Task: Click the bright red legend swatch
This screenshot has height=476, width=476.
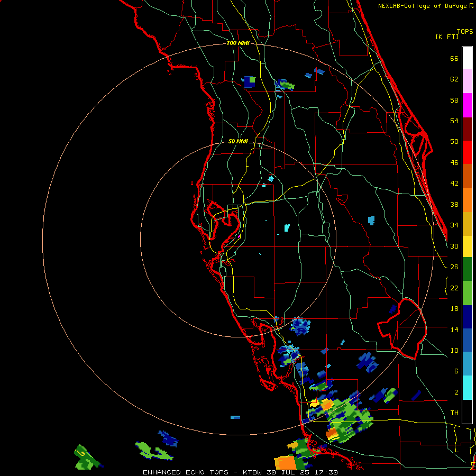Action: [x=467, y=152]
